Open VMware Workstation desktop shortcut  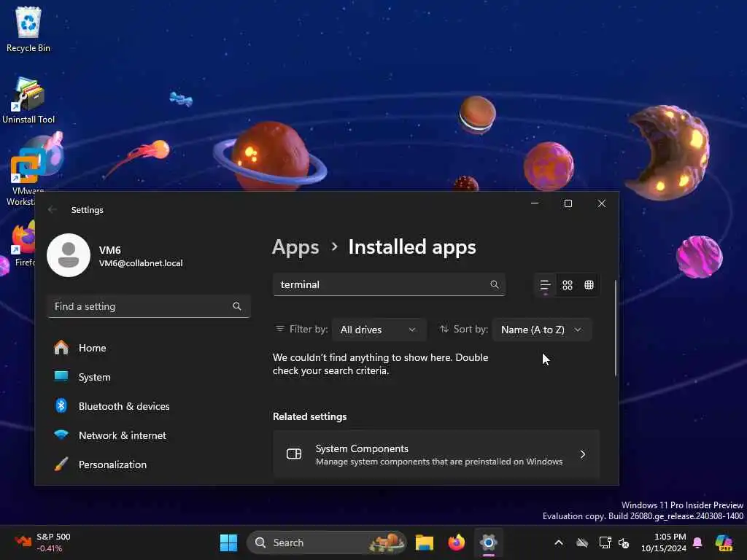(26, 176)
